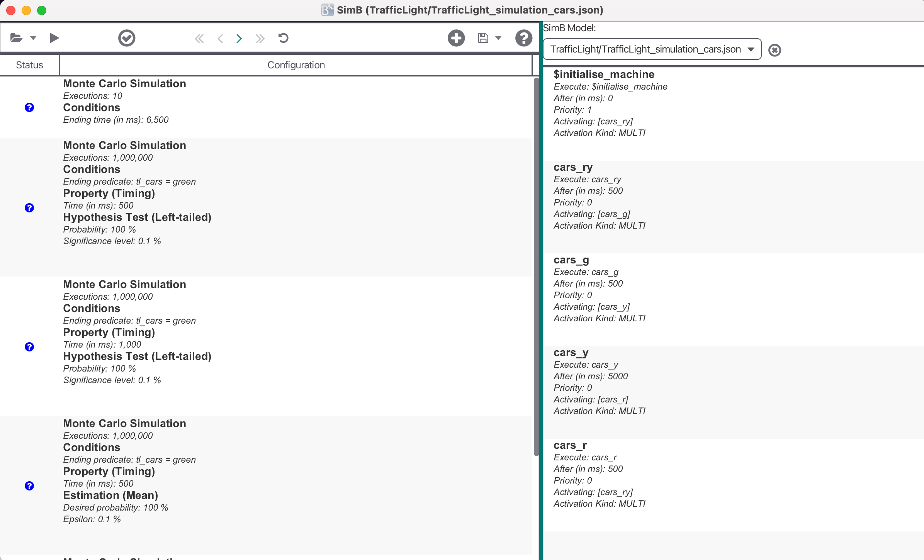Viewport: 924px width, 560px height.
Task: Start simulation with play button
Action: [x=54, y=38]
